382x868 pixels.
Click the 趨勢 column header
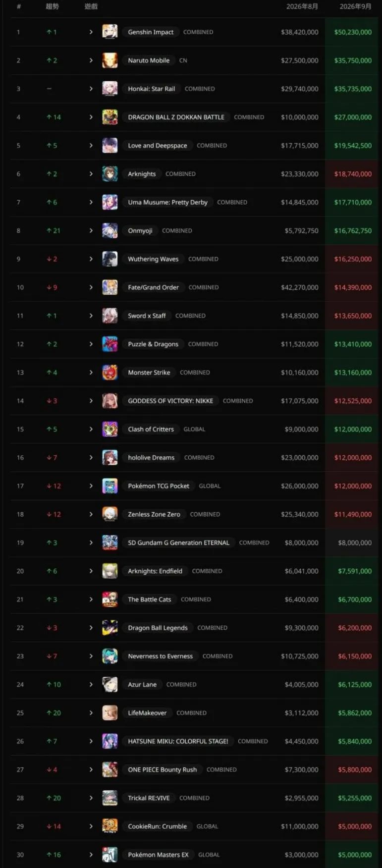pos(52,6)
